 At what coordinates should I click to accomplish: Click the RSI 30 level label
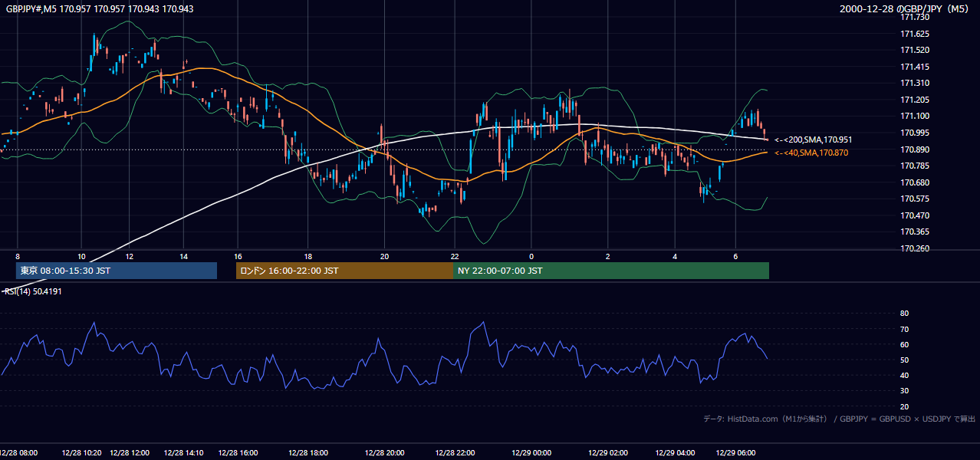[x=904, y=390]
